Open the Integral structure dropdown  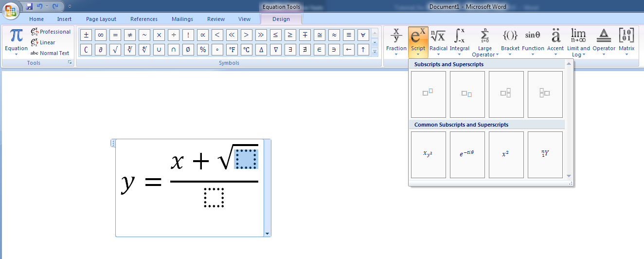click(x=460, y=42)
